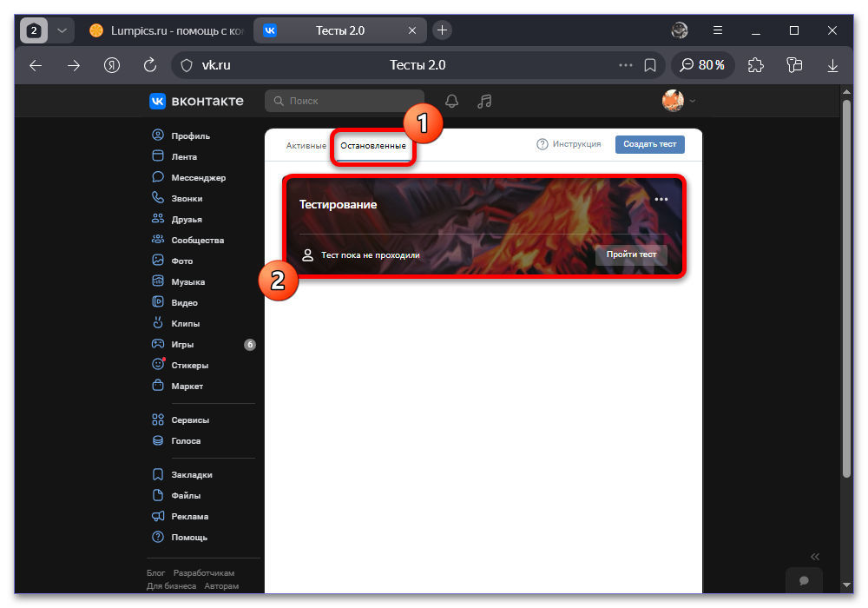Click the scrollbar down arrow

(845, 585)
